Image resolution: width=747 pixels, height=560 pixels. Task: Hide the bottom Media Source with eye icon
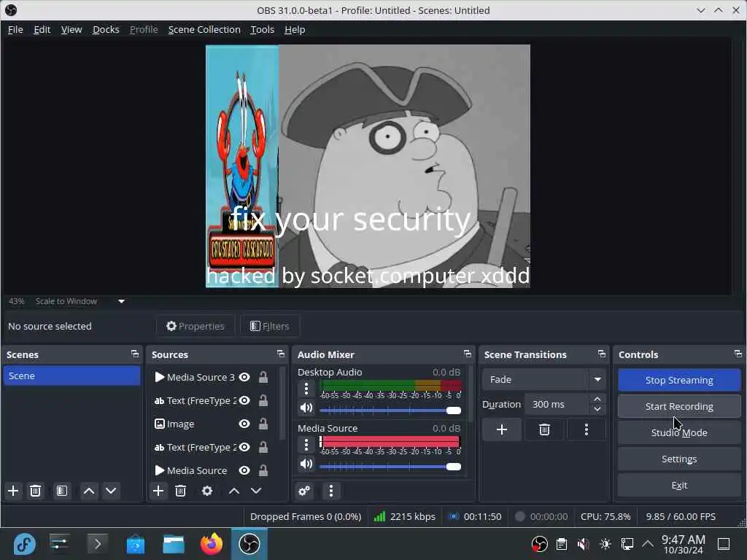pos(244,470)
